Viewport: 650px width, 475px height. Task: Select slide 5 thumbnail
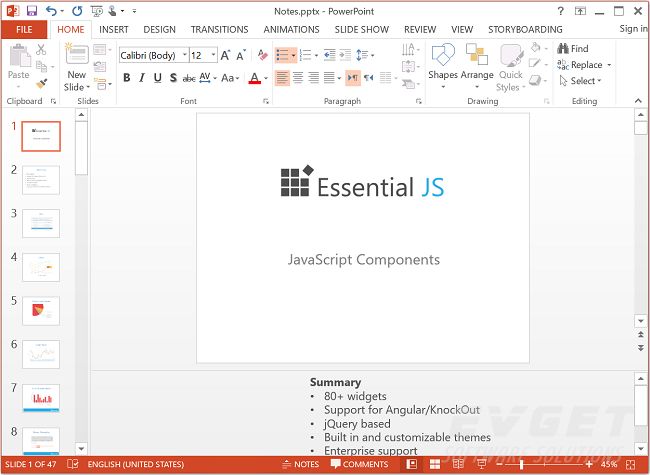click(41, 311)
